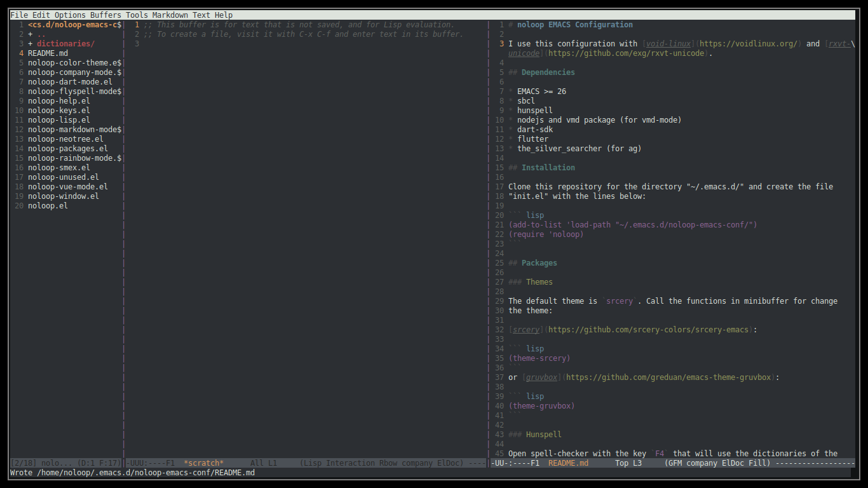The height and width of the screenshot is (488, 868).
Task: Click the 'sbcl' list item
Action: (x=526, y=101)
